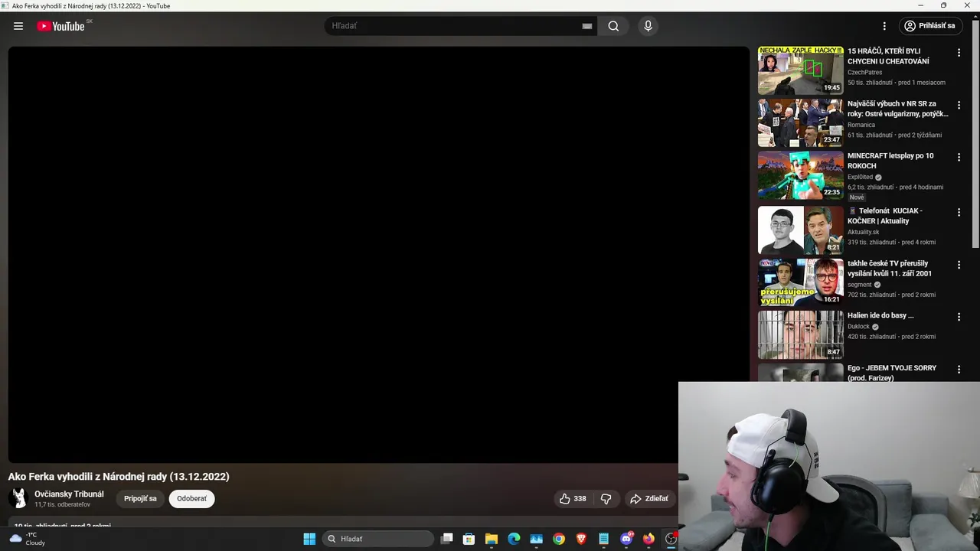Open the MINECRAFT letsplay po 10 ROKOCH thumbnail
Viewport: 980px width, 551px height.
coord(800,175)
